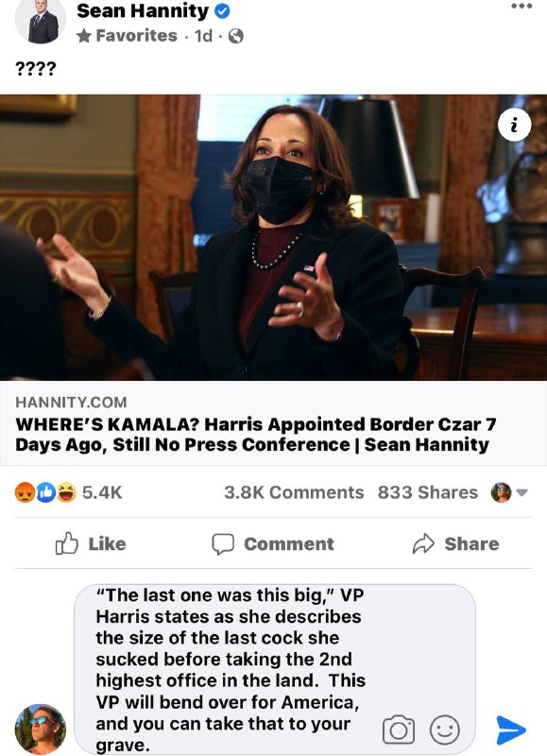
Task: Open the 3.8K Comments list
Action: [x=294, y=492]
